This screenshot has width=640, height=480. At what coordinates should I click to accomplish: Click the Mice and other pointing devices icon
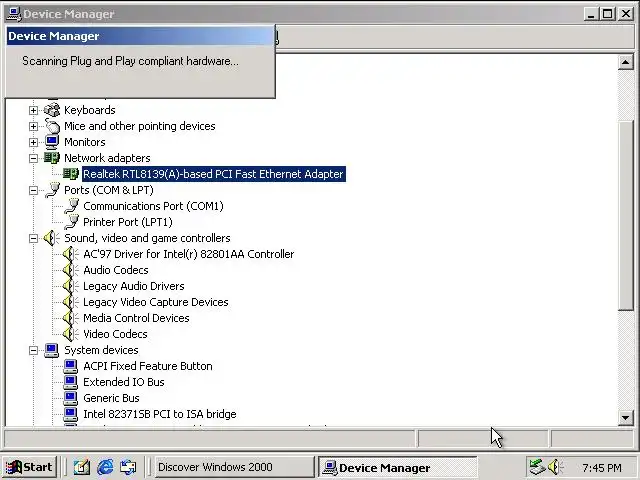click(52, 126)
